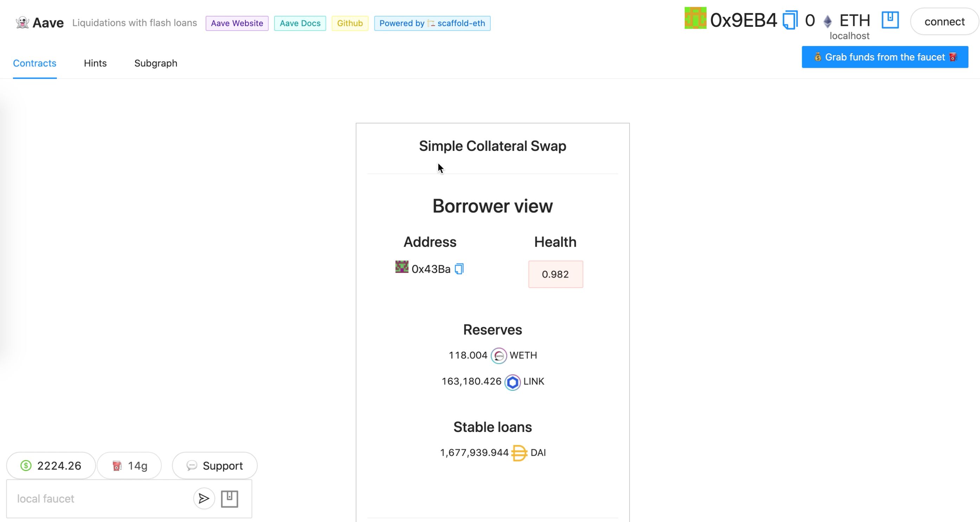Expand the Borrower view reserves

pyautogui.click(x=492, y=329)
